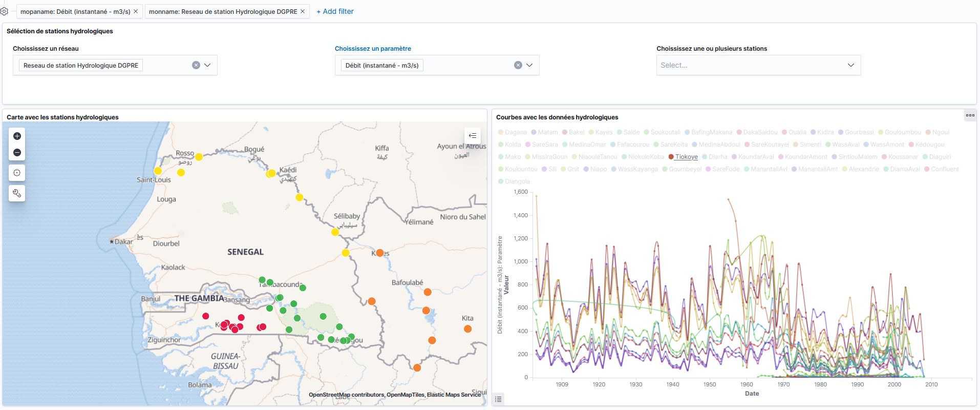Click the orange station marker near Kita

tap(467, 329)
